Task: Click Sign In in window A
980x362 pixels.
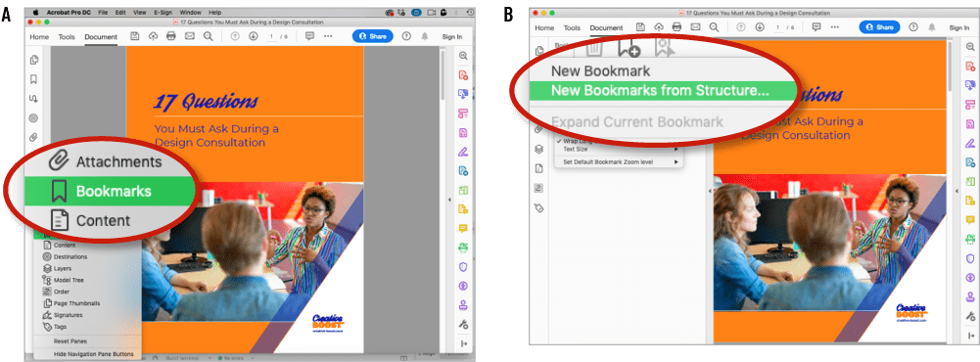Action: pos(452,37)
